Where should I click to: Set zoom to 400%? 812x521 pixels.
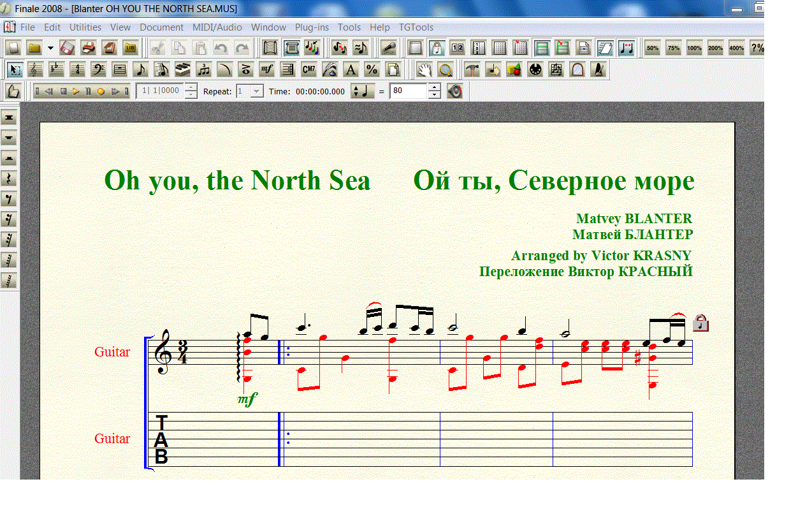(x=737, y=48)
